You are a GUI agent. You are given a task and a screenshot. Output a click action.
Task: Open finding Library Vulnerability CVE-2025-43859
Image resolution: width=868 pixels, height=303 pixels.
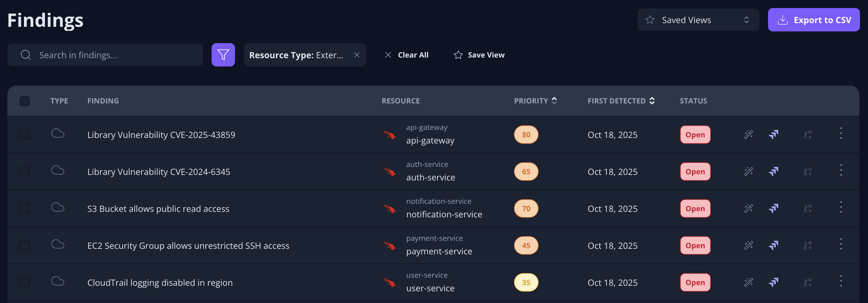[161, 135]
